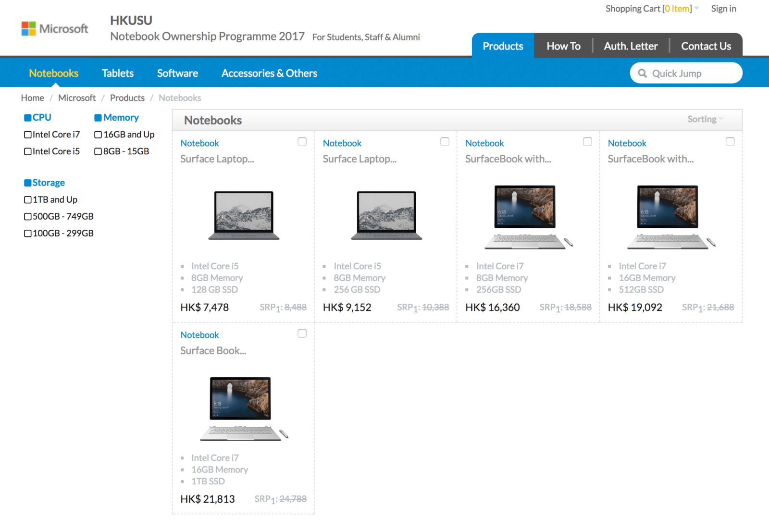The image size is (769, 532).
Task: Focus the Quick Jump search field
Action: tap(692, 74)
